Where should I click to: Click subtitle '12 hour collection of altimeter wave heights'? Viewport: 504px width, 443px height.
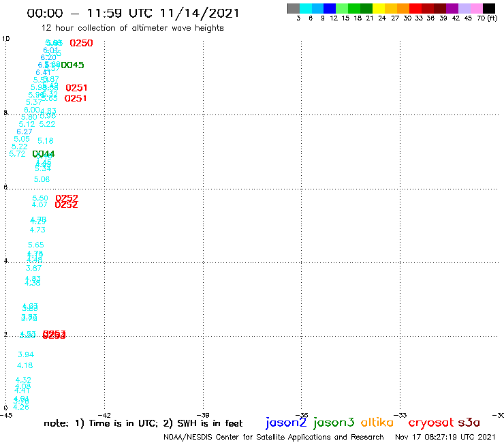(x=132, y=28)
